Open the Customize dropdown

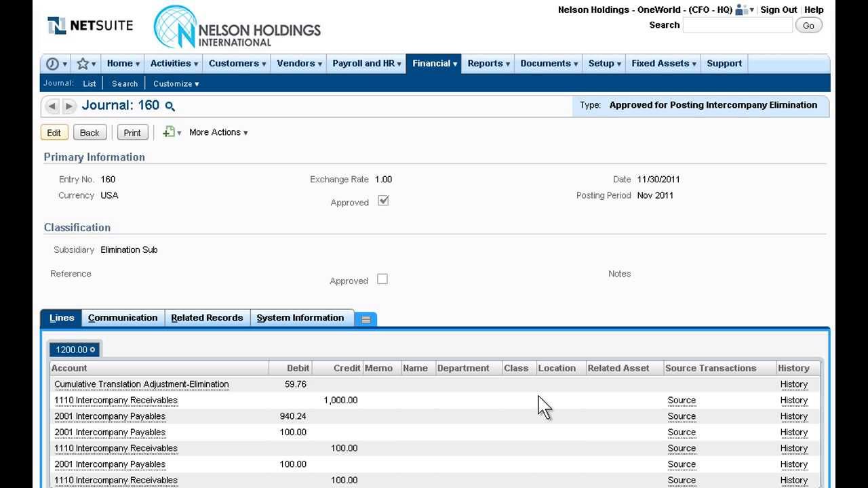coord(176,83)
